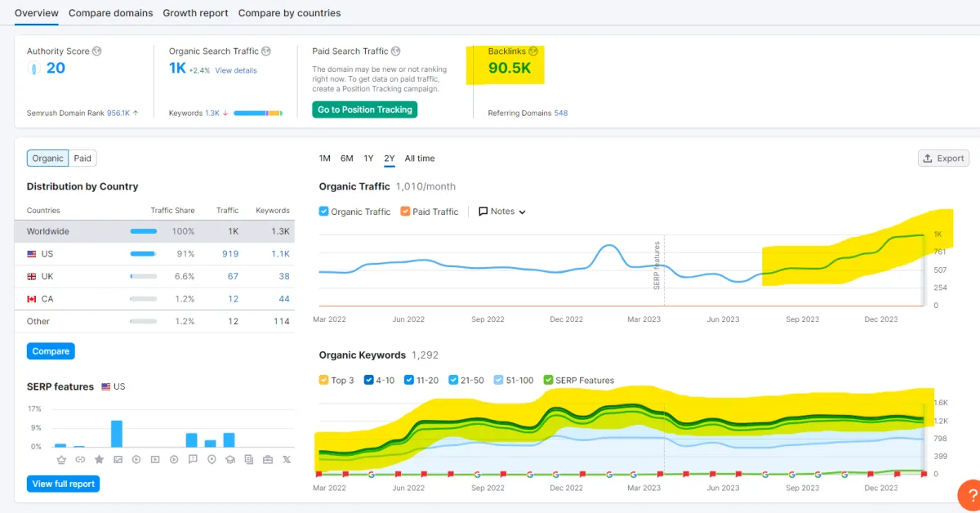
Task: Click the crown icon under SERP features chart
Action: [60, 460]
